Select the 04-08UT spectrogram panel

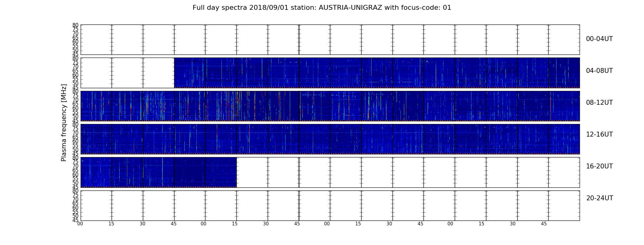330,73
